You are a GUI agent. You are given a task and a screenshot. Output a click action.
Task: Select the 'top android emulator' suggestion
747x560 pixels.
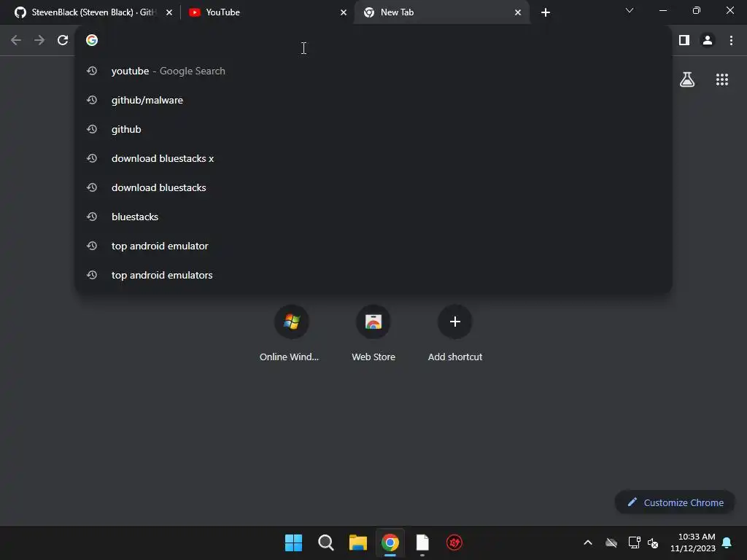(x=373, y=246)
